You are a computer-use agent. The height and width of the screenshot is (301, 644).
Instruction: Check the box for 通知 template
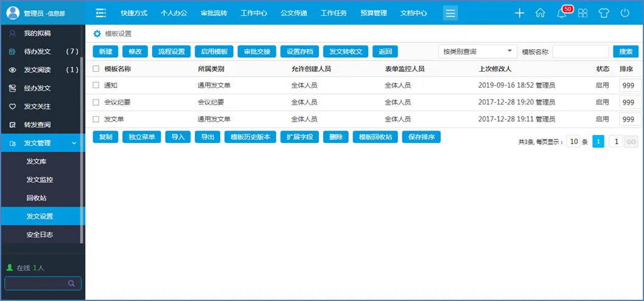click(96, 85)
